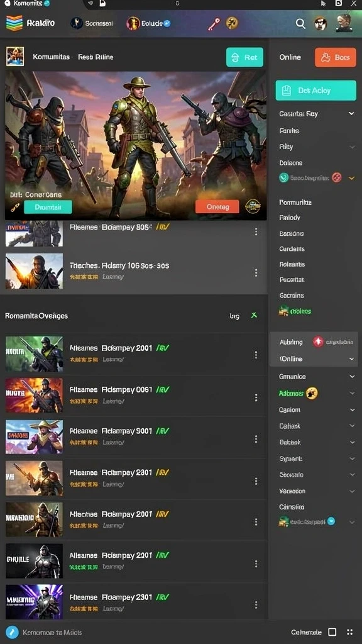
Task: Open three-dot menu for Rdampay 805 row
Action: point(256,231)
